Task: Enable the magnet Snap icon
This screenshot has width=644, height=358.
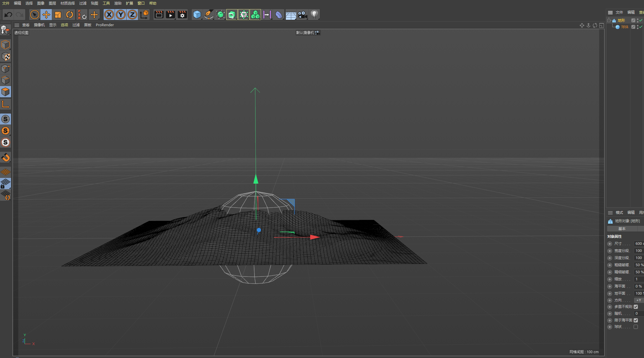Action: point(6,157)
